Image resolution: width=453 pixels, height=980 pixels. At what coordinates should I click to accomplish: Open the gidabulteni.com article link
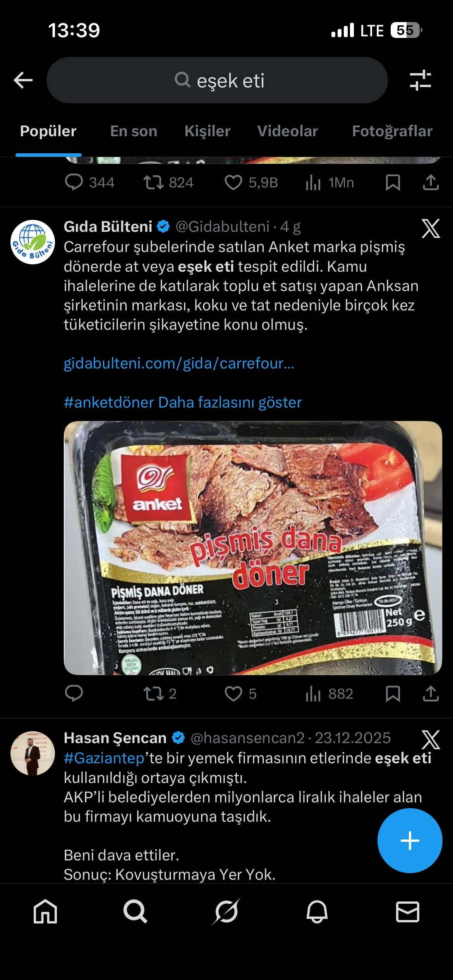179,363
